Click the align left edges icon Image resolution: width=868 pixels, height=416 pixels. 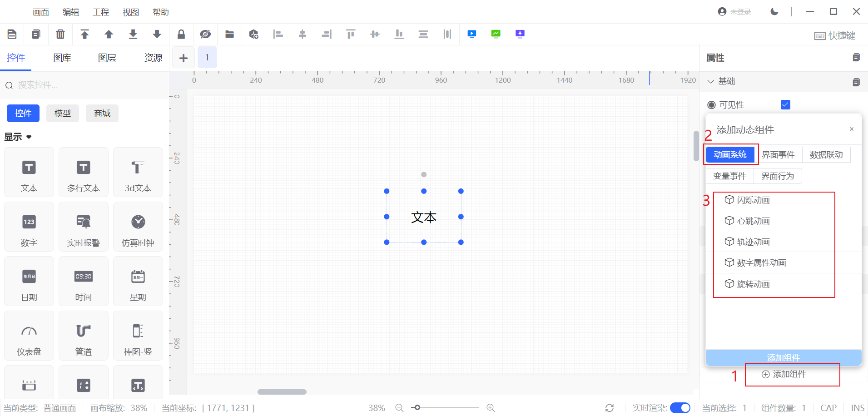pyautogui.click(x=278, y=34)
